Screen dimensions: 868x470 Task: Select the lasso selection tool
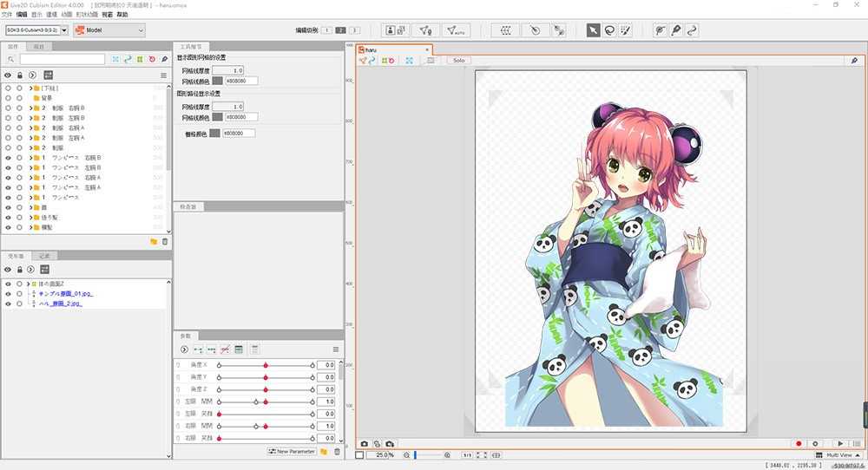coord(609,30)
